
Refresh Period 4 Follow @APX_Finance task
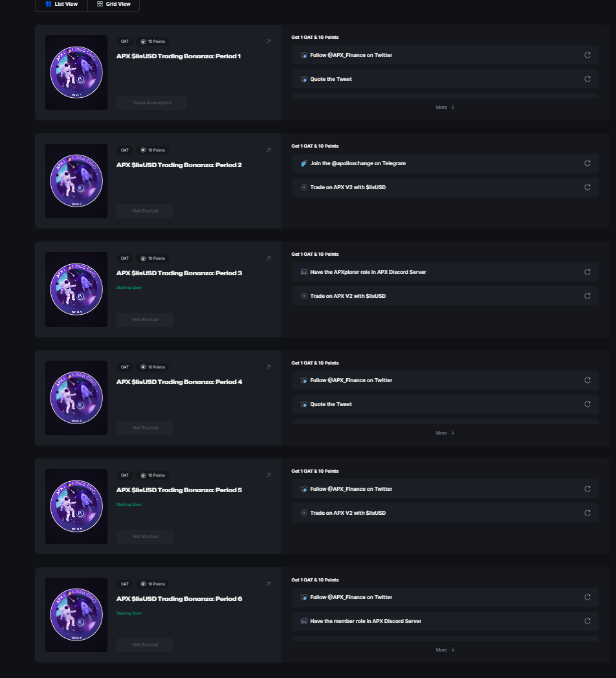point(587,380)
